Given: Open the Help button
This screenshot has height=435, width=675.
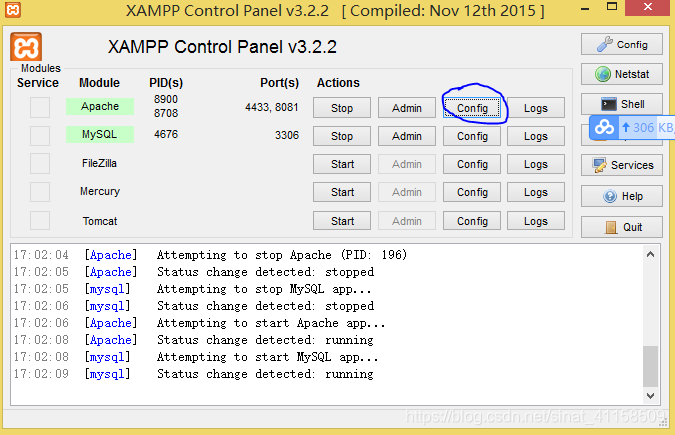Looking at the screenshot, I should pos(621,196).
